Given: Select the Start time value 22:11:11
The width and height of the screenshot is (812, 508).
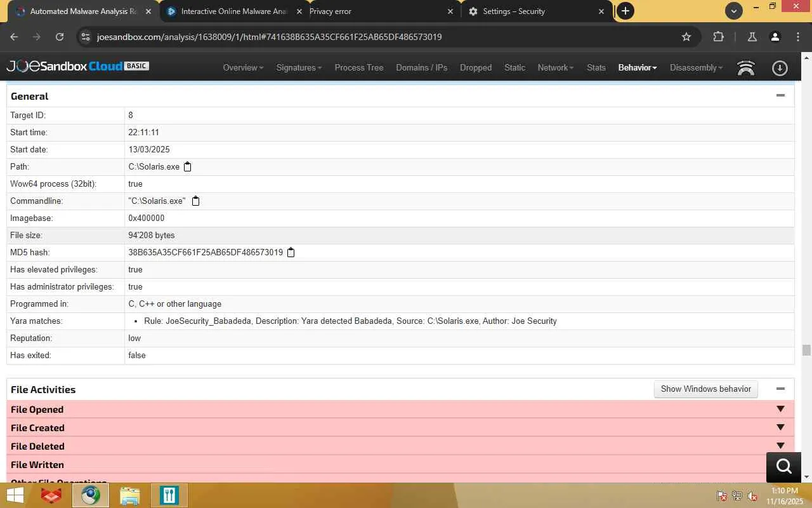Looking at the screenshot, I should (144, 133).
